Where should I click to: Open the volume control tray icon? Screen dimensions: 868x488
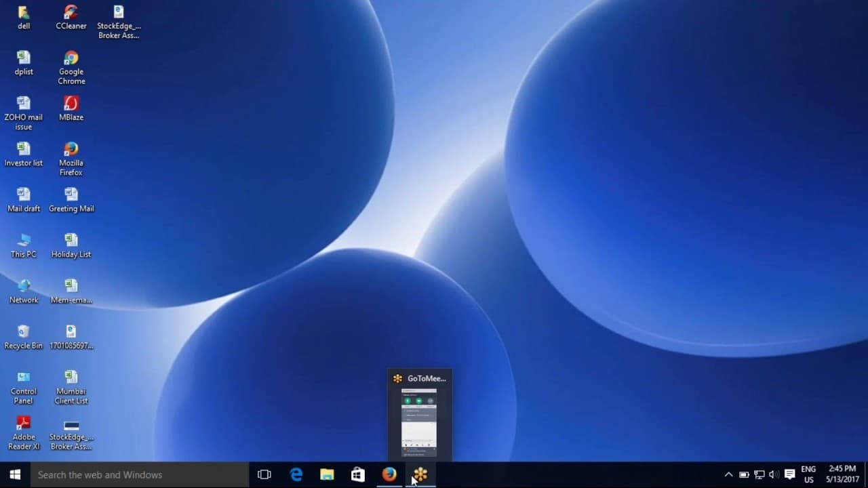tap(774, 474)
